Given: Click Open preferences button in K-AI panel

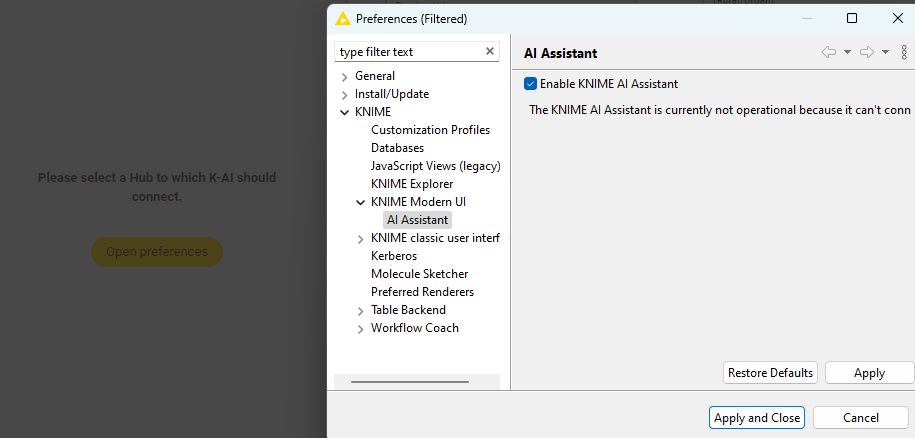Looking at the screenshot, I should click(157, 252).
